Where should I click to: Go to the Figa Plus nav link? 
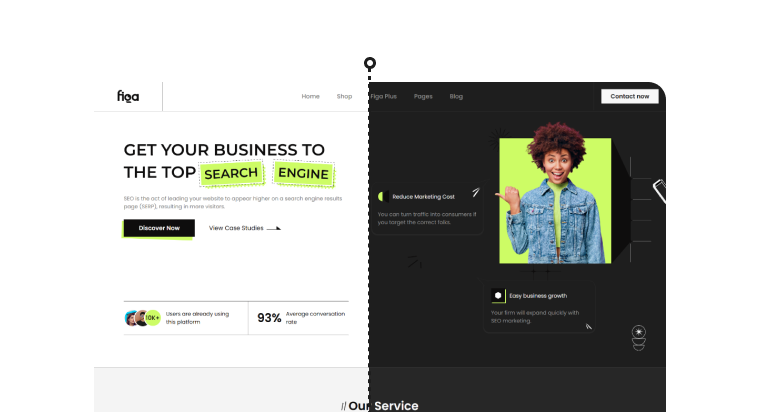383,97
